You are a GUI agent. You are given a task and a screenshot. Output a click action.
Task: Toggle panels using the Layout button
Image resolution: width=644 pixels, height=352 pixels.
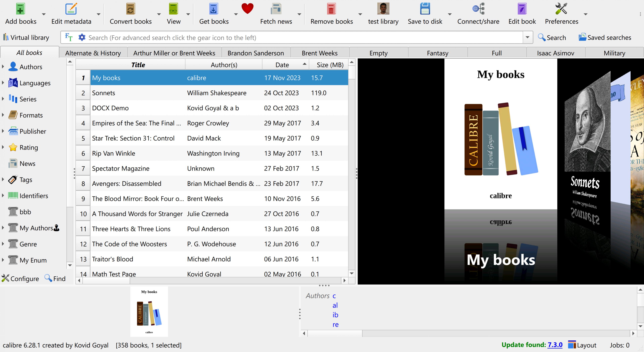click(x=582, y=345)
